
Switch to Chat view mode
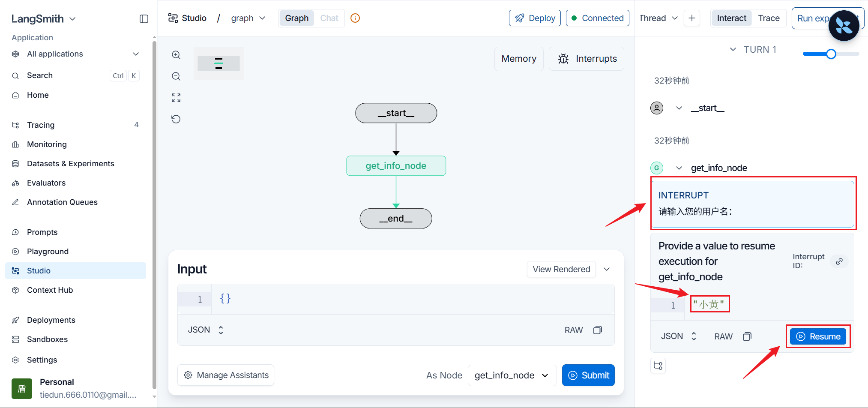[x=329, y=18]
